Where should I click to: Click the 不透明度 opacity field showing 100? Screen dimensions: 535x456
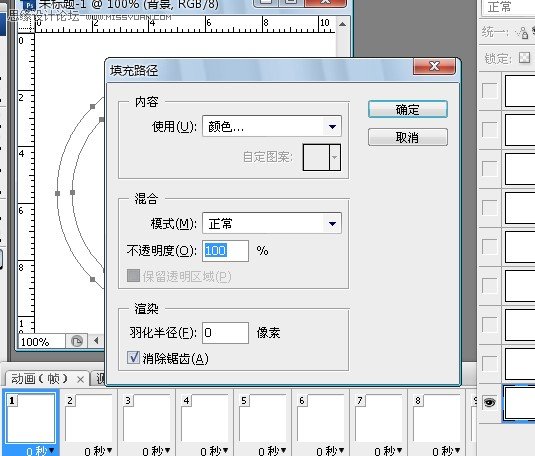pos(226,251)
